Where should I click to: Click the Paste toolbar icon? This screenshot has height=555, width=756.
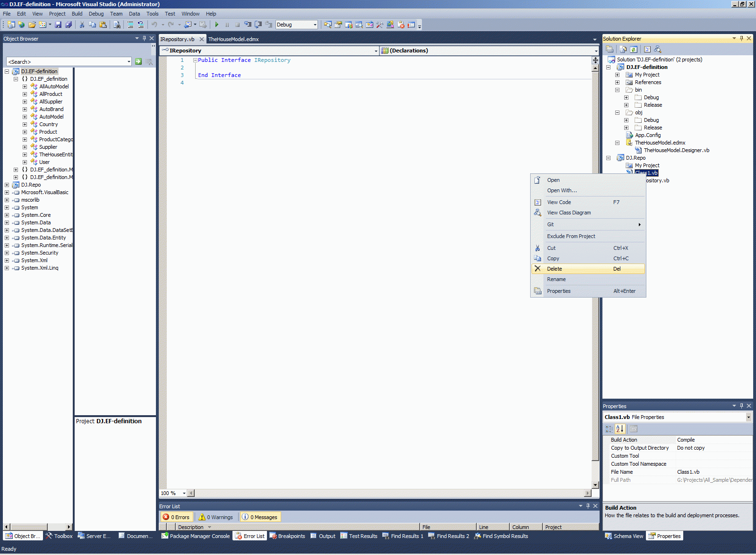click(x=103, y=25)
